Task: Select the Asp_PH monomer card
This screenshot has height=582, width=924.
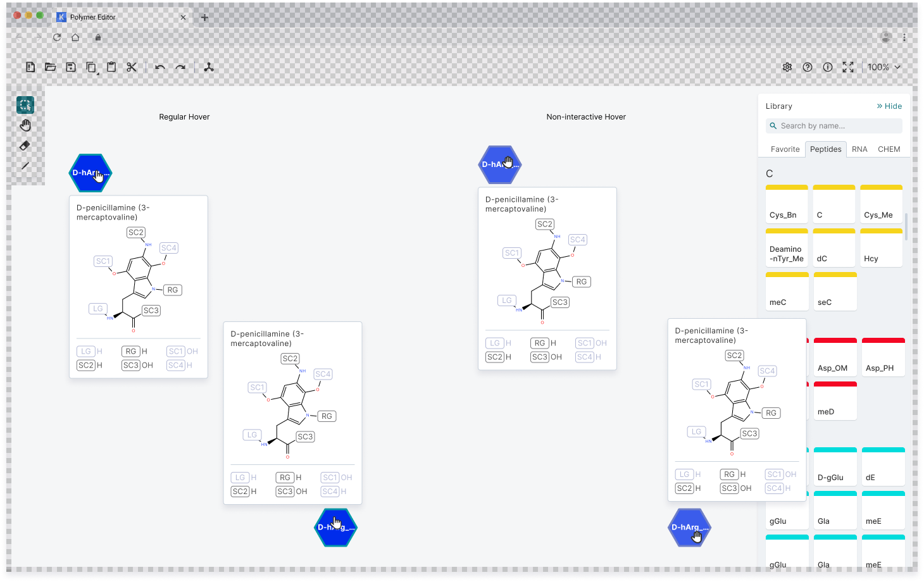Action: point(883,357)
